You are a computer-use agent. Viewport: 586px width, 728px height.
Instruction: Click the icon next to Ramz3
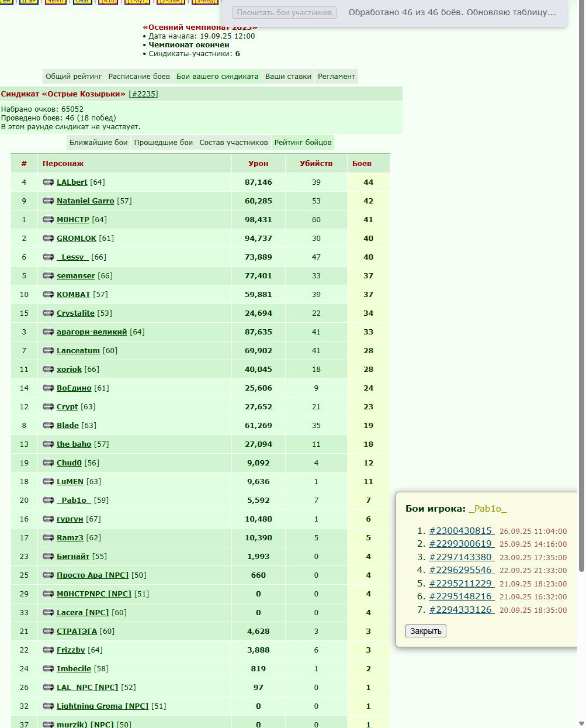coord(48,538)
